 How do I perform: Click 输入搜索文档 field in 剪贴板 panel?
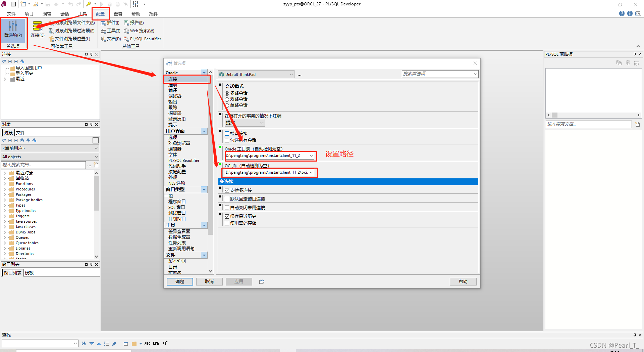click(x=588, y=124)
